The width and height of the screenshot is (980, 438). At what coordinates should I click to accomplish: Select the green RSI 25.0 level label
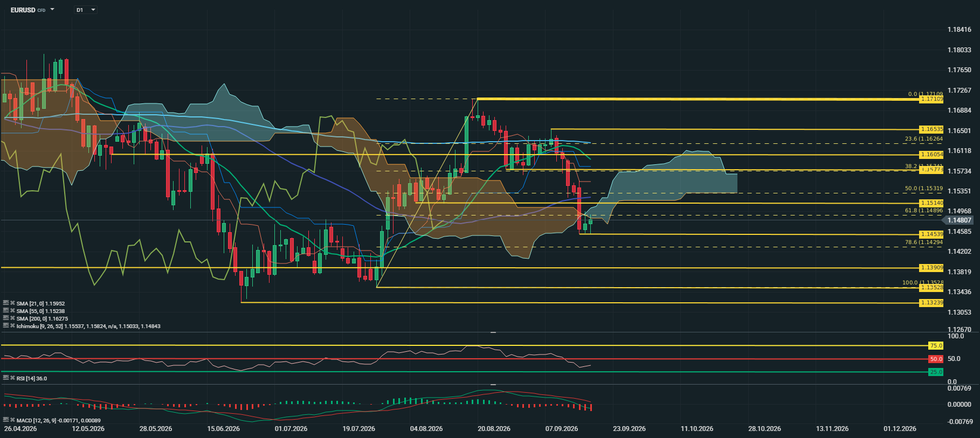click(936, 372)
